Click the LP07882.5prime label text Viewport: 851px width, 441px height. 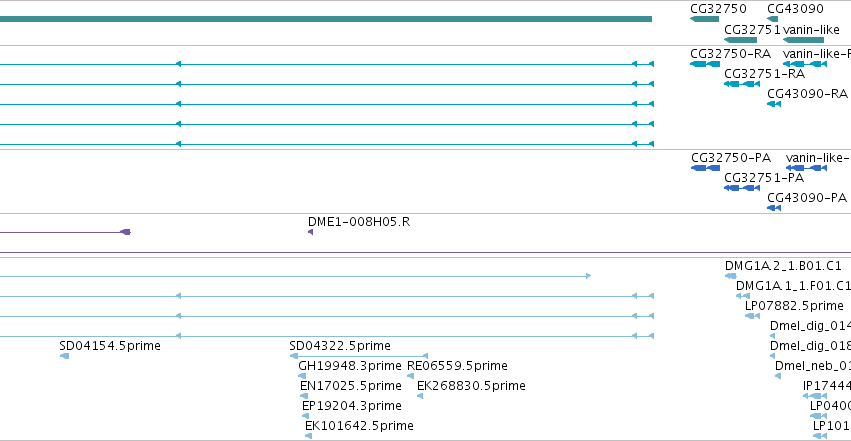tap(794, 305)
